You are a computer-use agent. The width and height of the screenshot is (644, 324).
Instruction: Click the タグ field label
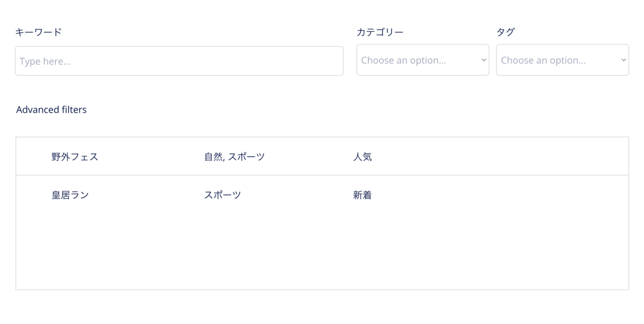[x=506, y=32]
